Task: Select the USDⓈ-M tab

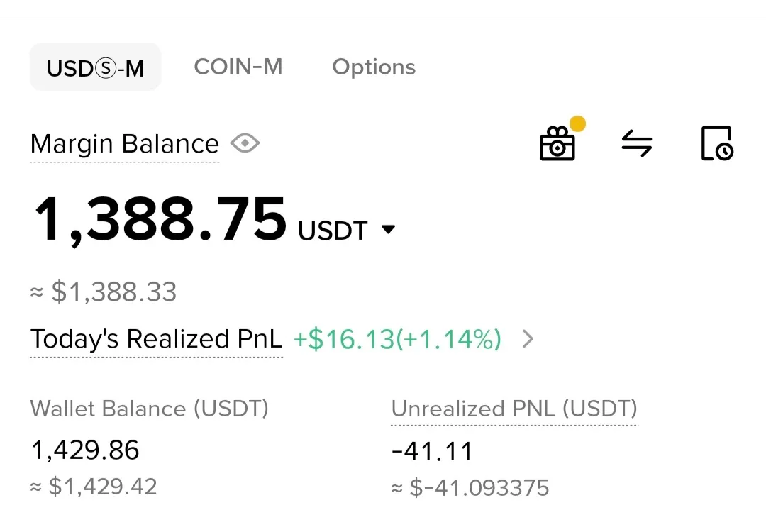Action: pos(95,67)
